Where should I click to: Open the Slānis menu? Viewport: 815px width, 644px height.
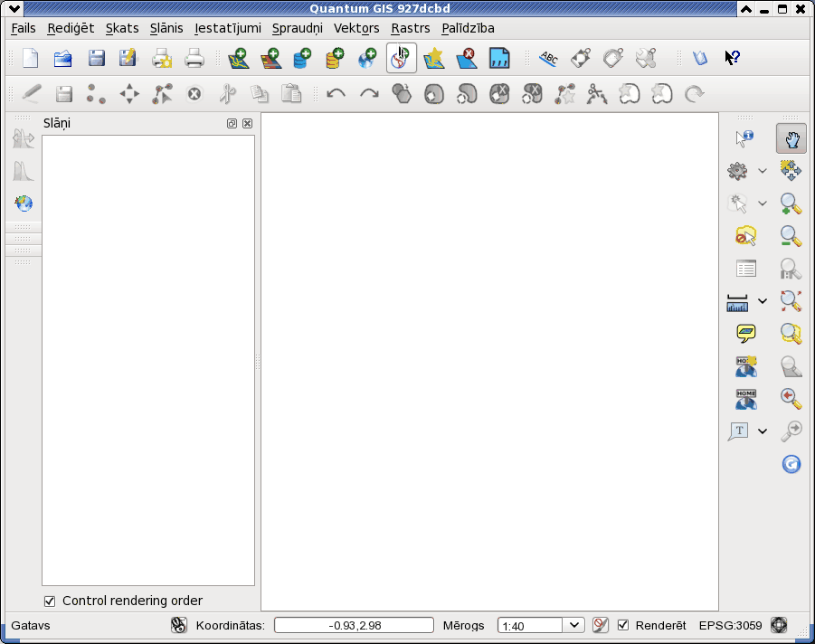click(x=166, y=28)
